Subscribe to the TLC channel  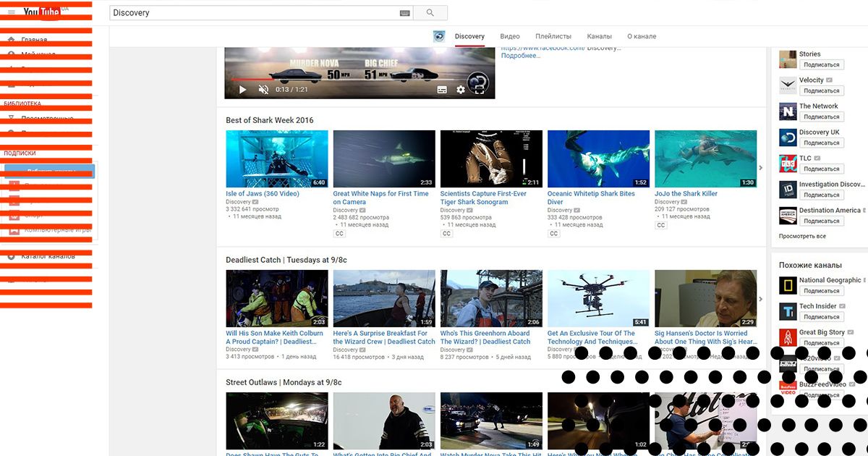click(x=822, y=169)
